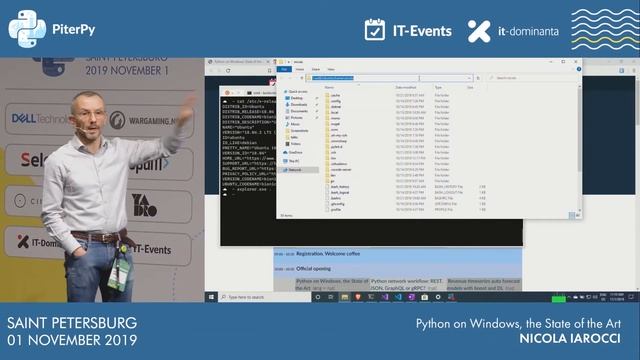Screen dimensions: 640x360
Task: Open the Microsoft Store taskbar icon
Action: click(x=424, y=297)
